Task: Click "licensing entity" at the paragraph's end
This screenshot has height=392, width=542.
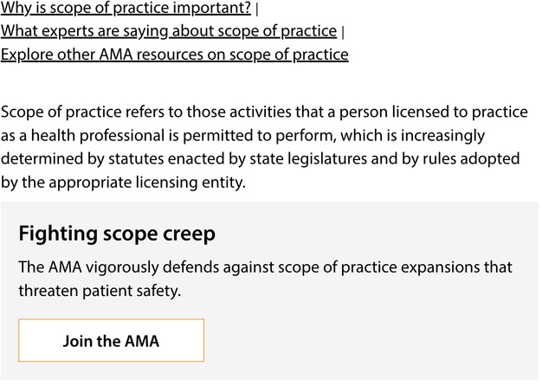Action: coord(190,183)
